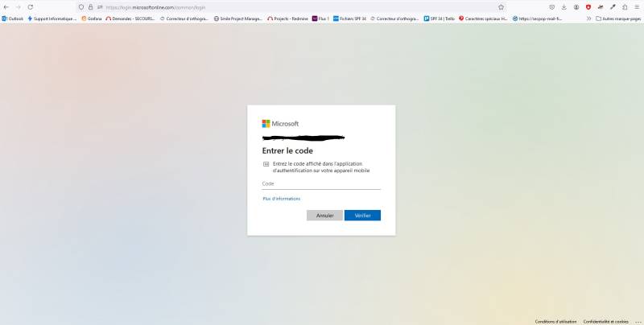Show more bookmarks with the double chevron

[x=588, y=19]
